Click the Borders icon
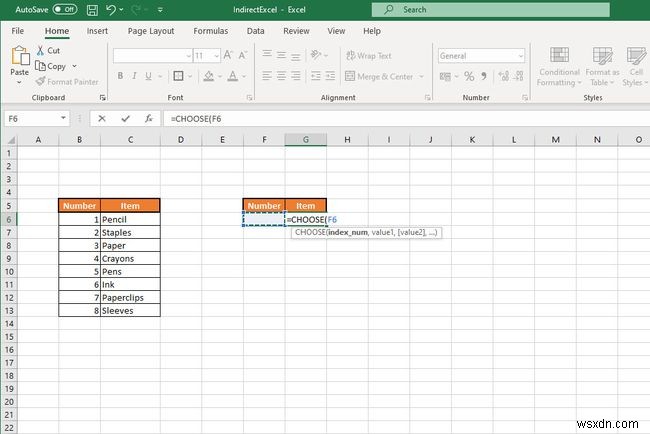 [x=178, y=76]
